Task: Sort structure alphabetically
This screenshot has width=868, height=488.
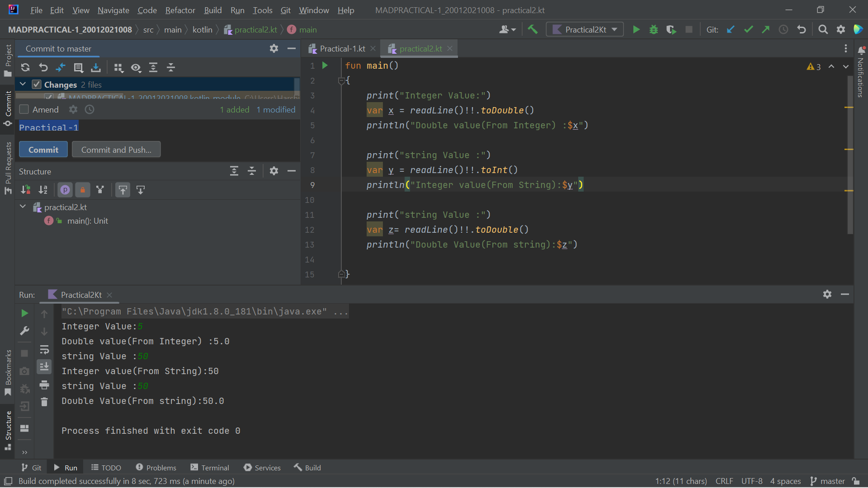Action: point(43,190)
